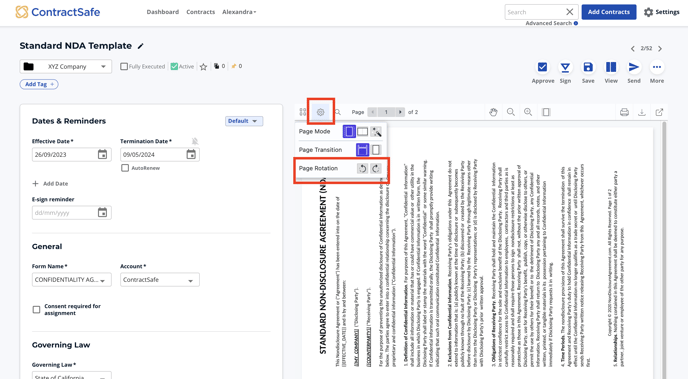This screenshot has height=379, width=688.
Task: Zoom in the document
Action: click(528, 112)
